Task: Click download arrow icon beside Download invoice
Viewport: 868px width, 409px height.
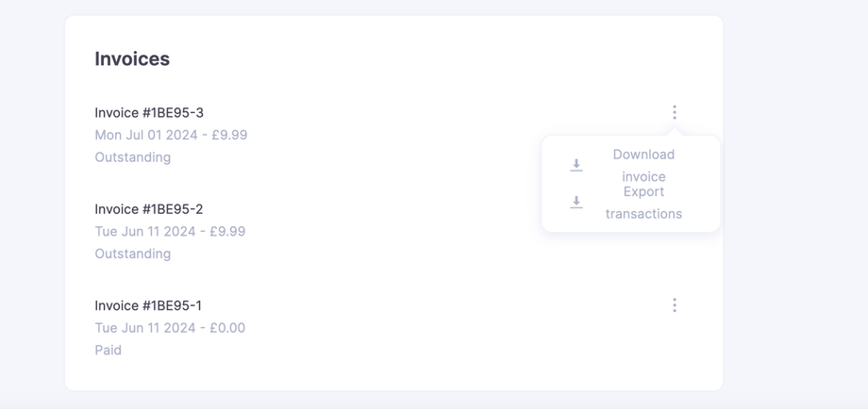Action: 576,166
